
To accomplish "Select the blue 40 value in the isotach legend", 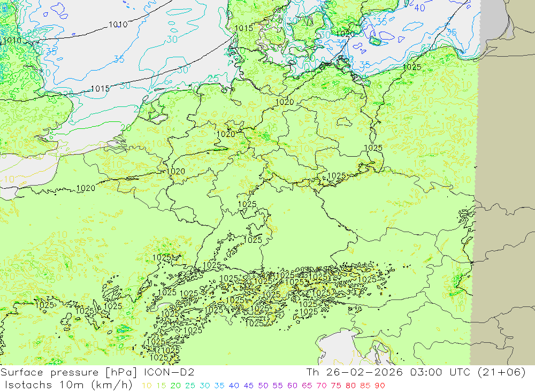I will point(234,386).
